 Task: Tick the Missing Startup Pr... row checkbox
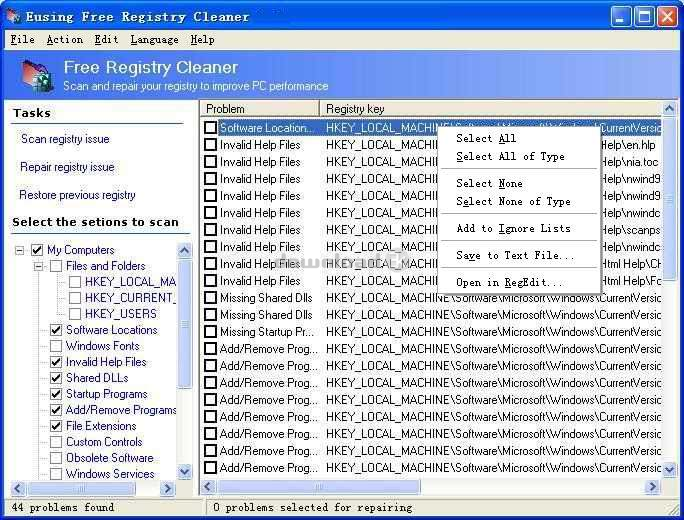211,332
